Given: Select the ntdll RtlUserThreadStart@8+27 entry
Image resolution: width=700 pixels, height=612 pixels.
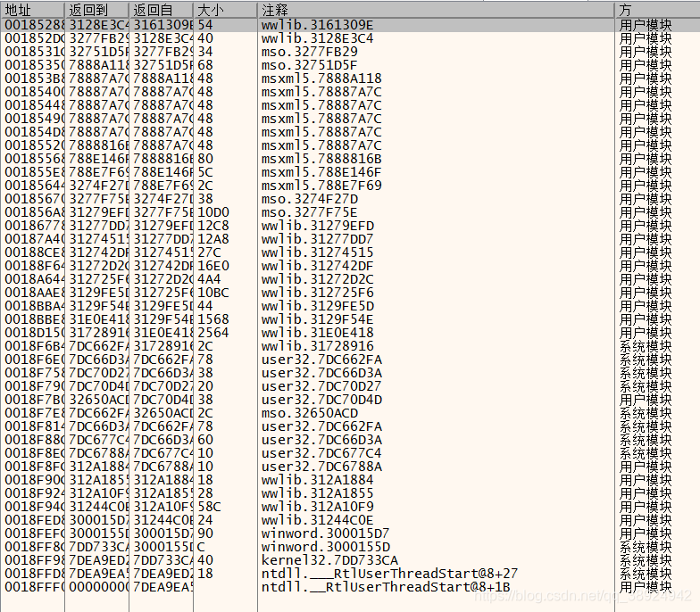Looking at the screenshot, I should click(389, 574).
